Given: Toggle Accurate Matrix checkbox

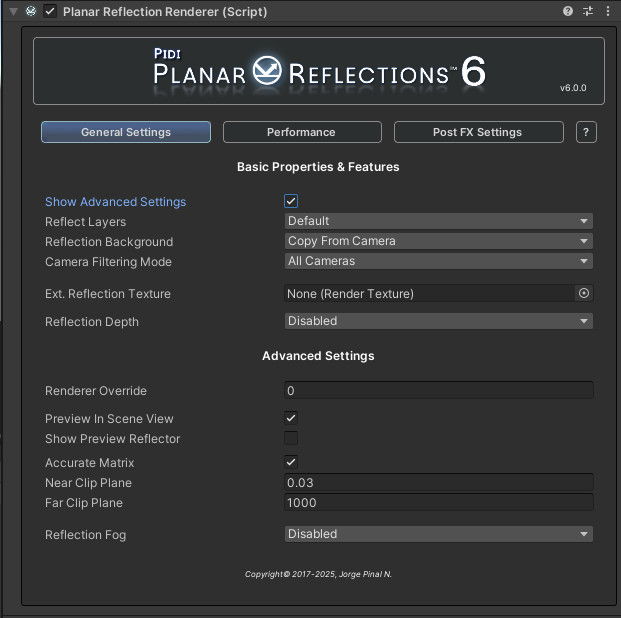Looking at the screenshot, I should pos(291,462).
